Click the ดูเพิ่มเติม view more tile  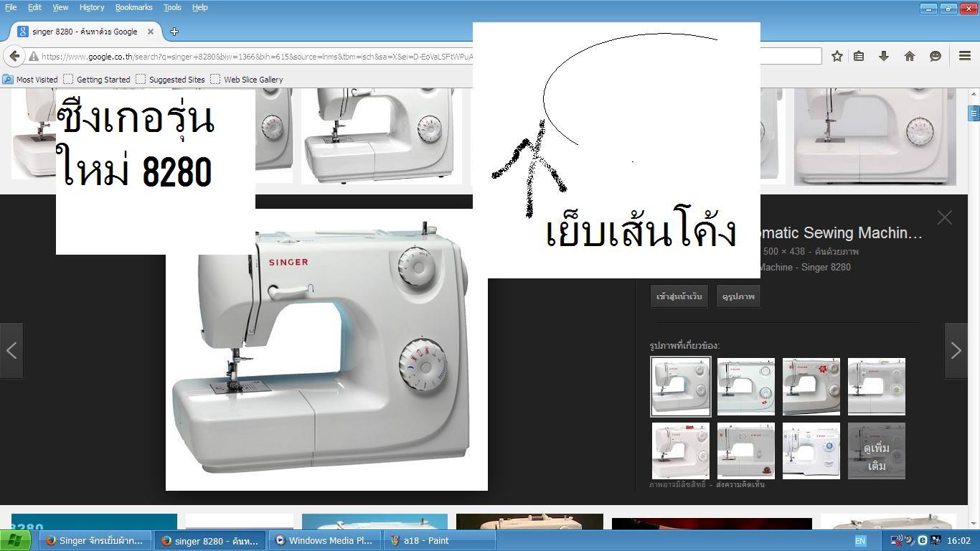[877, 451]
